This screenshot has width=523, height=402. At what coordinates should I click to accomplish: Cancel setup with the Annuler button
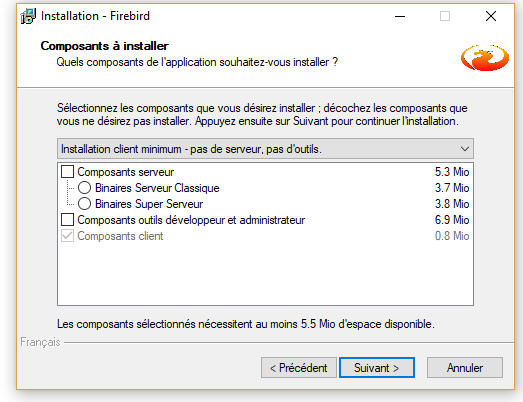click(x=465, y=368)
